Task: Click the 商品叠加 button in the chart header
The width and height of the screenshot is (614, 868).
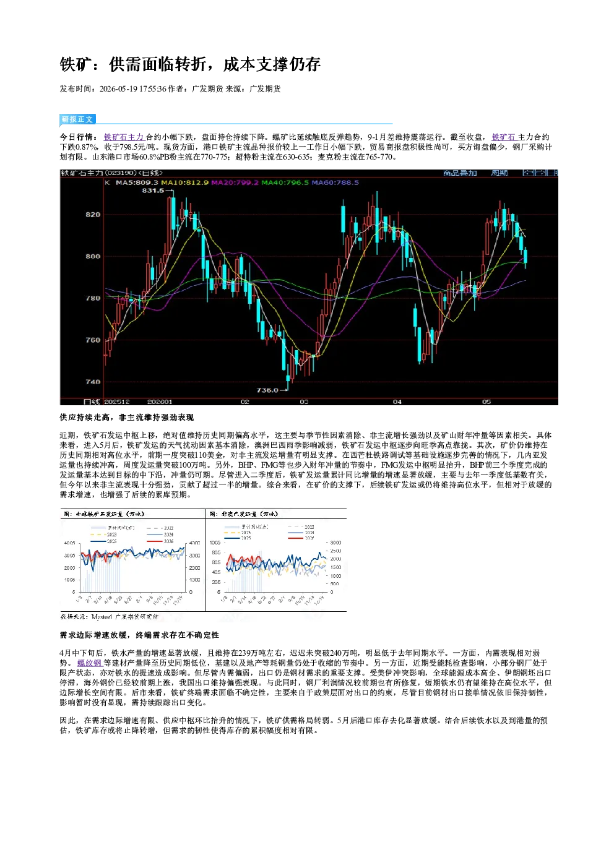Action: (460, 173)
